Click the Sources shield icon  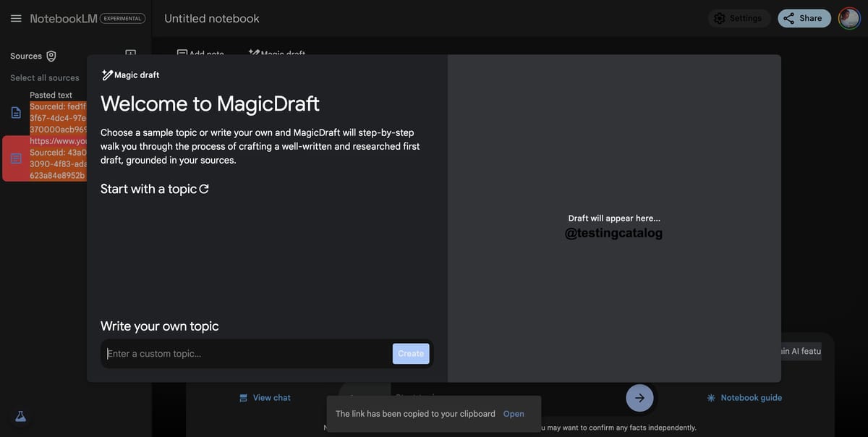(51, 56)
